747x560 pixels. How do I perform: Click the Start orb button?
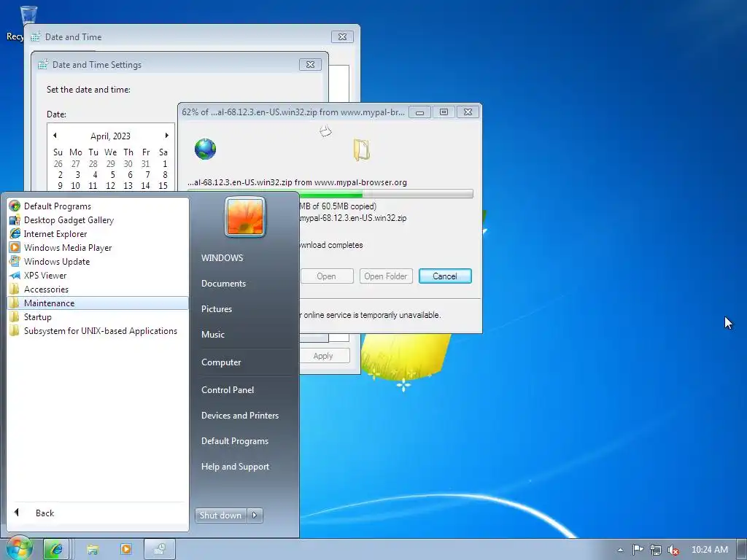[18, 548]
